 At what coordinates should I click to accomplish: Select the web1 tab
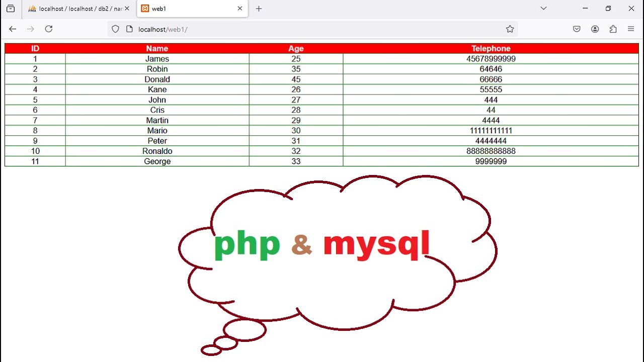pos(192,9)
